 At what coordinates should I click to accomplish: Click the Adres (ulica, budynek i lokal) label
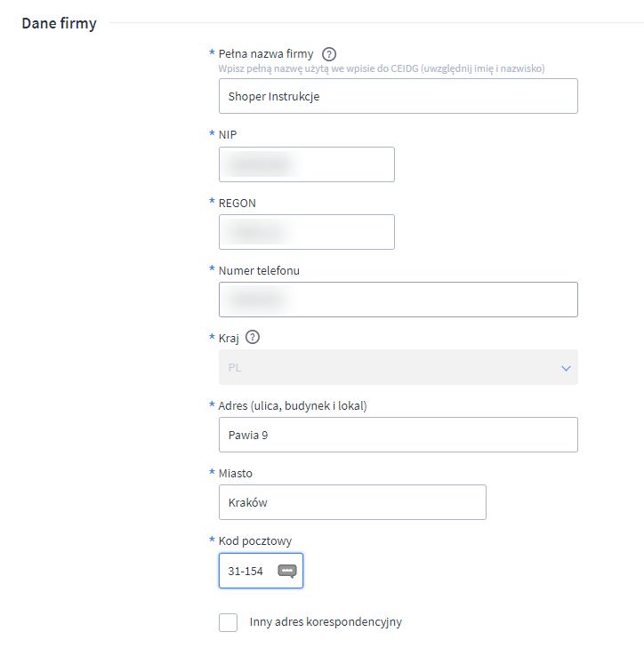[293, 405]
